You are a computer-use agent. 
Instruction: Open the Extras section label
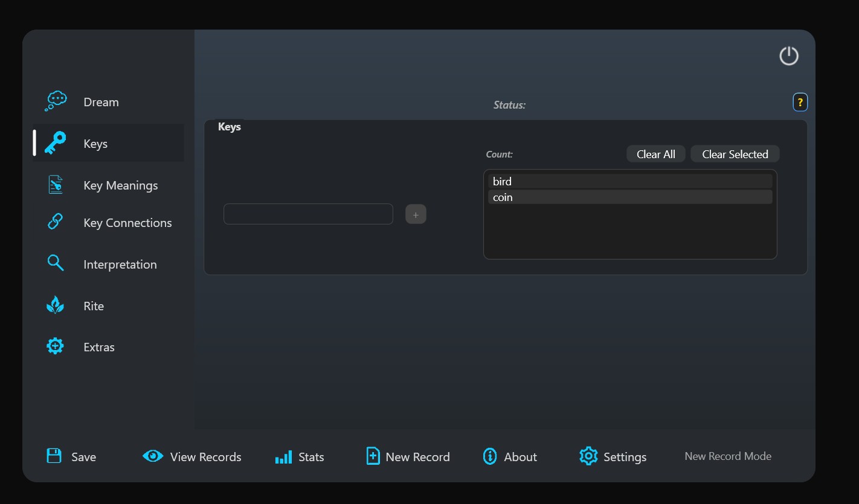pos(99,347)
